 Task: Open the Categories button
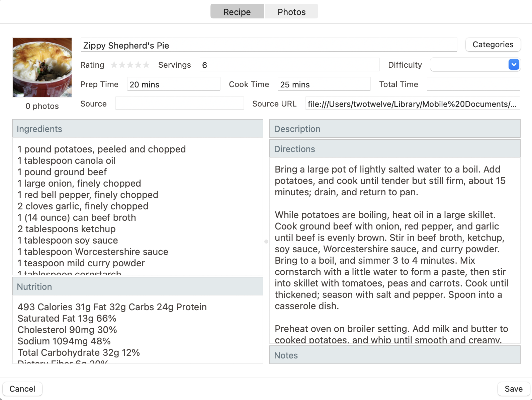tap(493, 45)
